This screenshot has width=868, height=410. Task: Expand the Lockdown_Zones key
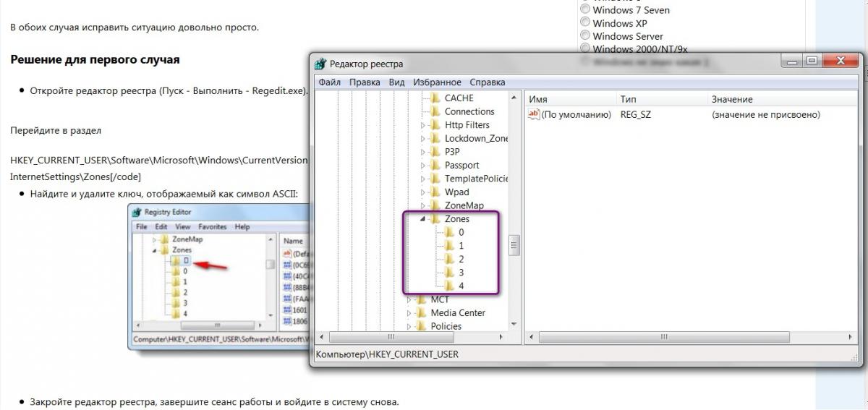click(423, 138)
